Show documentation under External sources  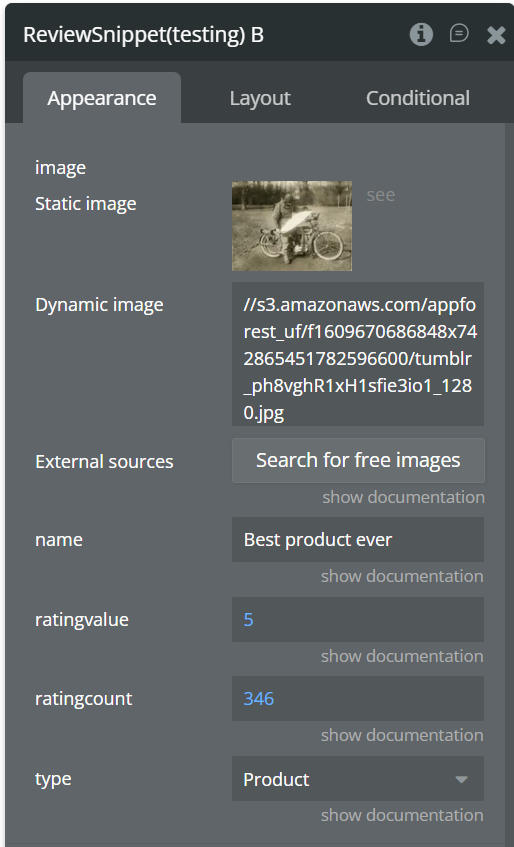coord(403,497)
